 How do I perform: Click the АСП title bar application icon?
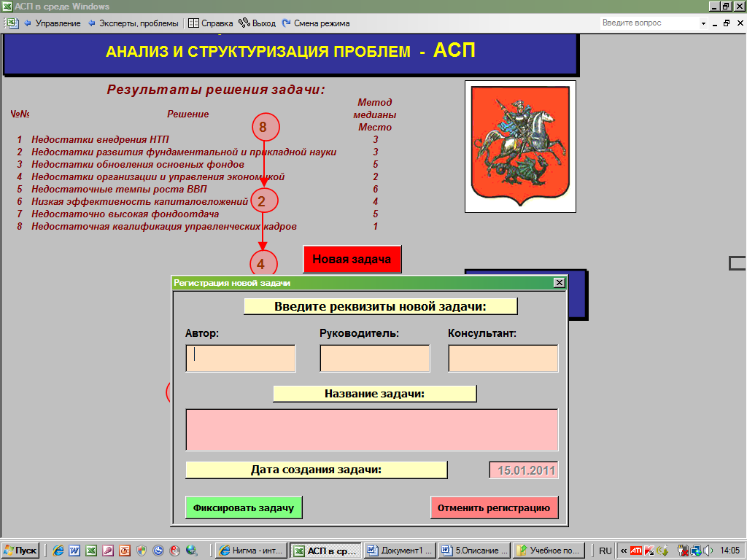[7, 6]
